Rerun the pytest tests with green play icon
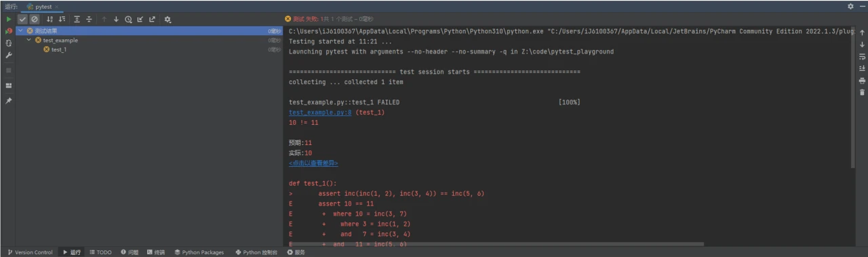Screen dimensions: 868x257 (x=9, y=19)
